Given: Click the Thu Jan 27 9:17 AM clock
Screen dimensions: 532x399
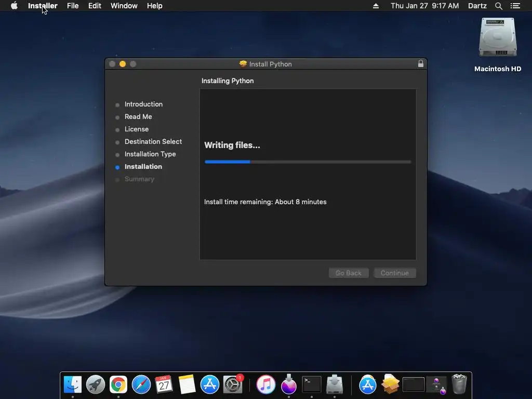Looking at the screenshot, I should pos(425,6).
